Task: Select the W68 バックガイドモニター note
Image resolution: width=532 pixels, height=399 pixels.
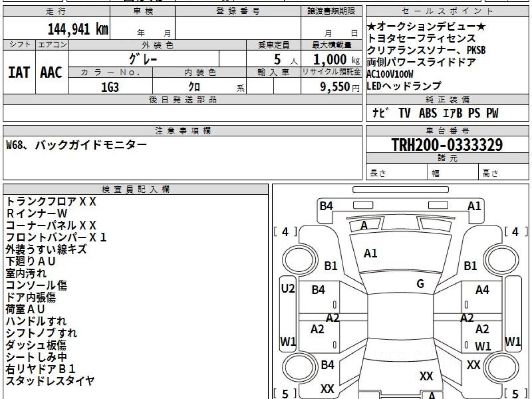Action: point(76,145)
